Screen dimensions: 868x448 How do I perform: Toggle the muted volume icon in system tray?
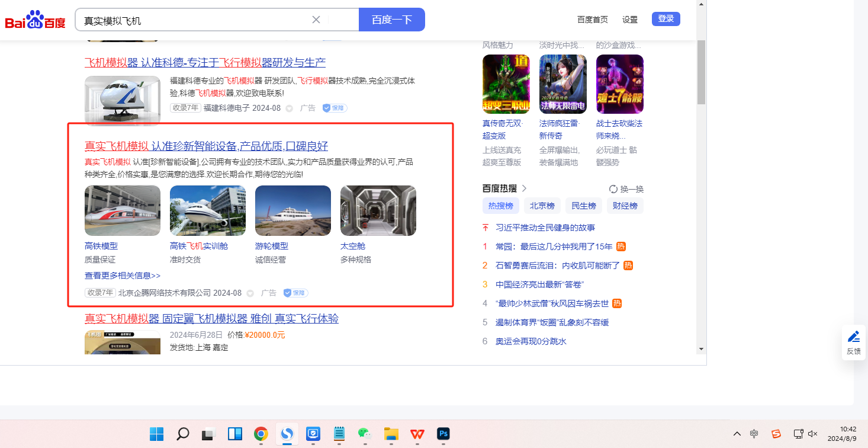[x=813, y=434]
